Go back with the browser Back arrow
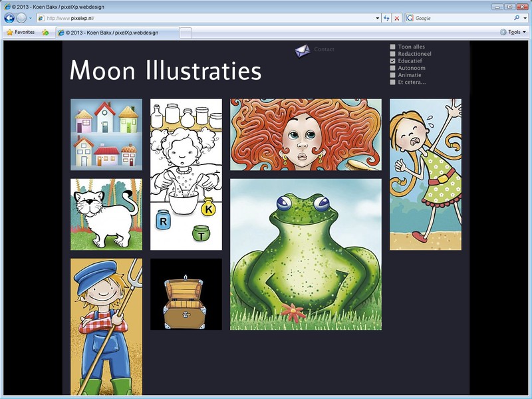The image size is (532, 399). [9, 18]
